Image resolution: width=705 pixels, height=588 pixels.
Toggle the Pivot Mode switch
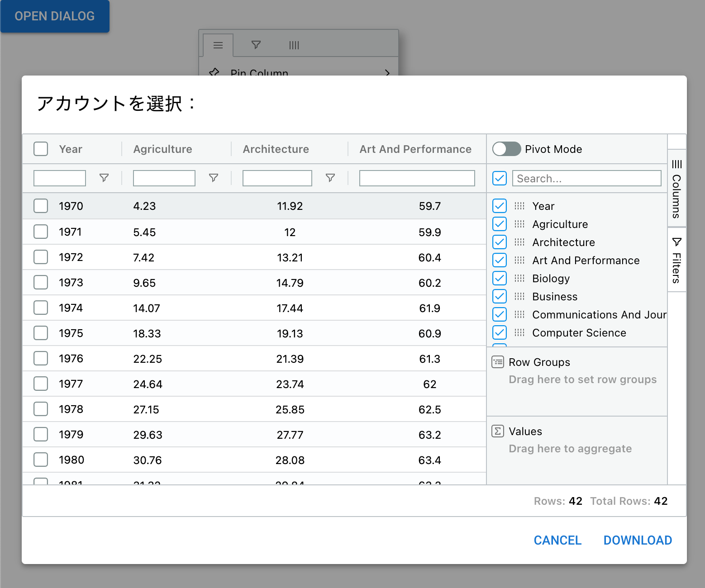[x=506, y=149]
